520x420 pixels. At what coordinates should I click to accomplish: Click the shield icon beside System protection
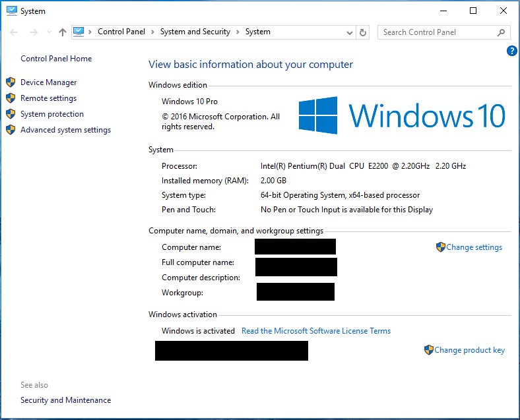[x=11, y=114]
